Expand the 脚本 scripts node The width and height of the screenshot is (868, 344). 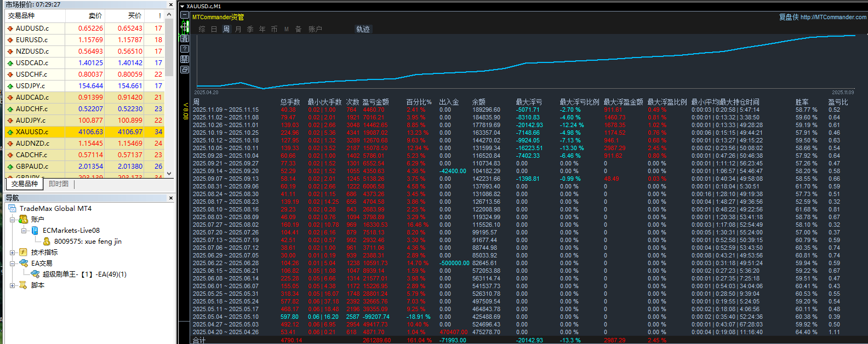coord(13,285)
